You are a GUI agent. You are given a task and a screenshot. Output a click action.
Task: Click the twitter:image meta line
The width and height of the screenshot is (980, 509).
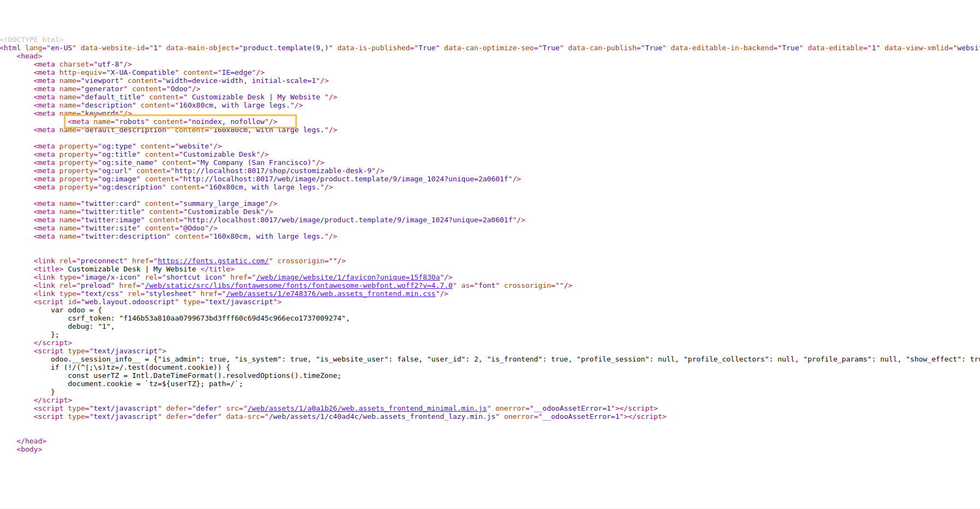tap(280, 220)
